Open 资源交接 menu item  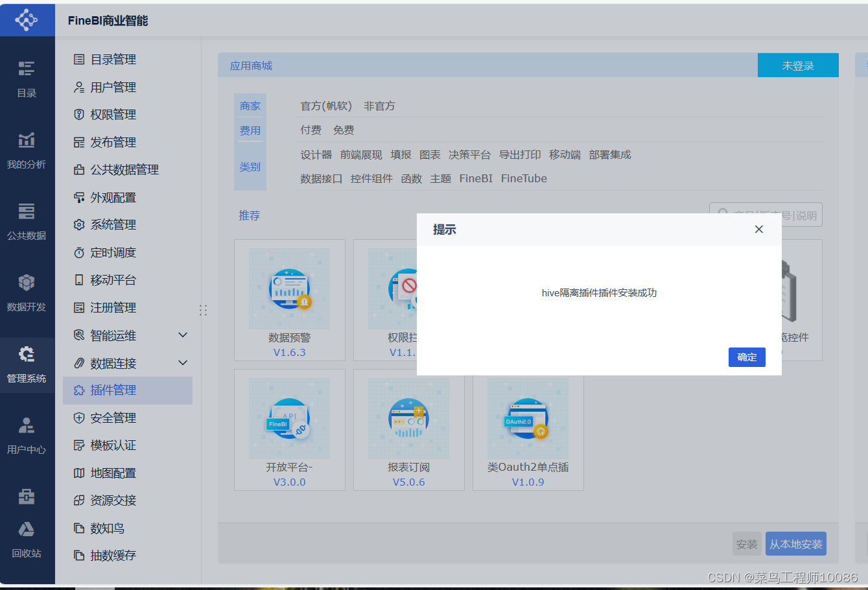(x=128, y=501)
